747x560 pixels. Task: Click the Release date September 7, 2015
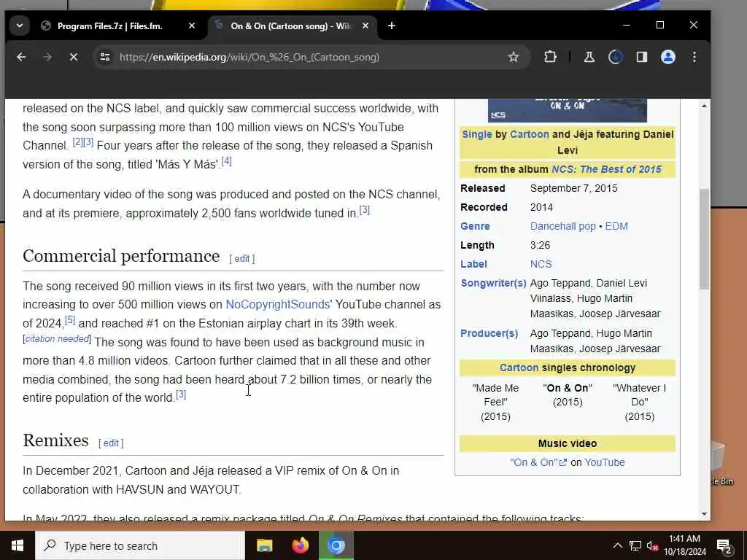573,189
